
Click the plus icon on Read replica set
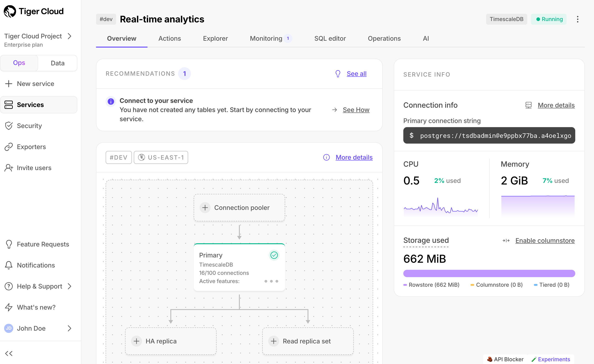point(273,341)
